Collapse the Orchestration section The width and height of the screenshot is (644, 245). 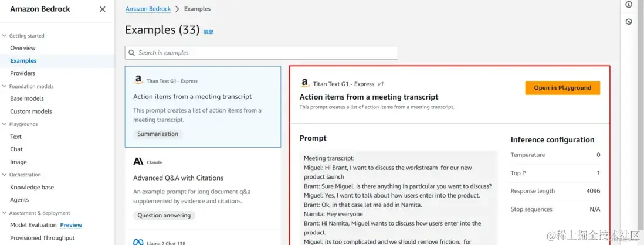tap(5, 175)
